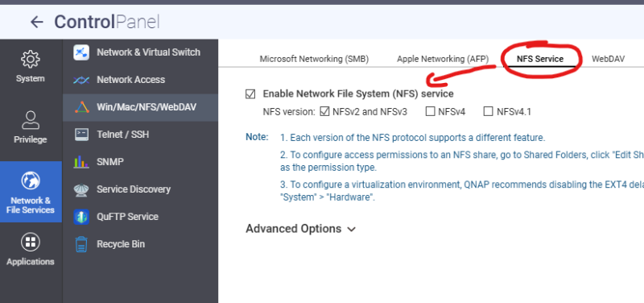
Task: Open the Service Discovery dish icon
Action: pyautogui.click(x=81, y=189)
